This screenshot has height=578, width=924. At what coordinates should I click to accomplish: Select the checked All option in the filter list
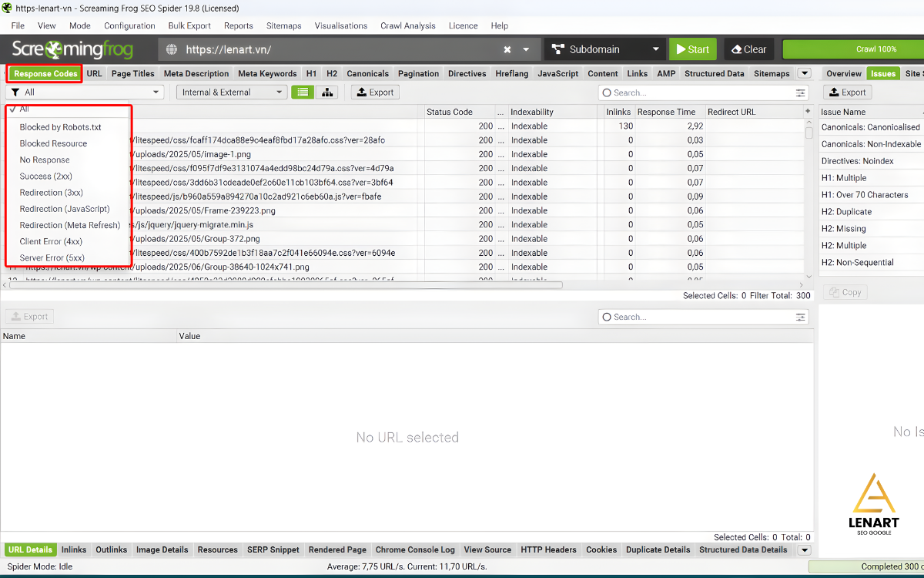tap(23, 108)
